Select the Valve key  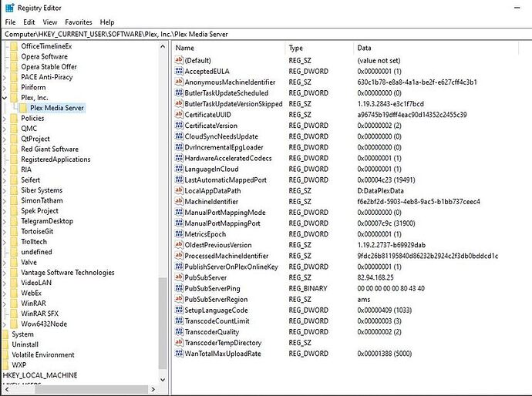[x=29, y=262]
